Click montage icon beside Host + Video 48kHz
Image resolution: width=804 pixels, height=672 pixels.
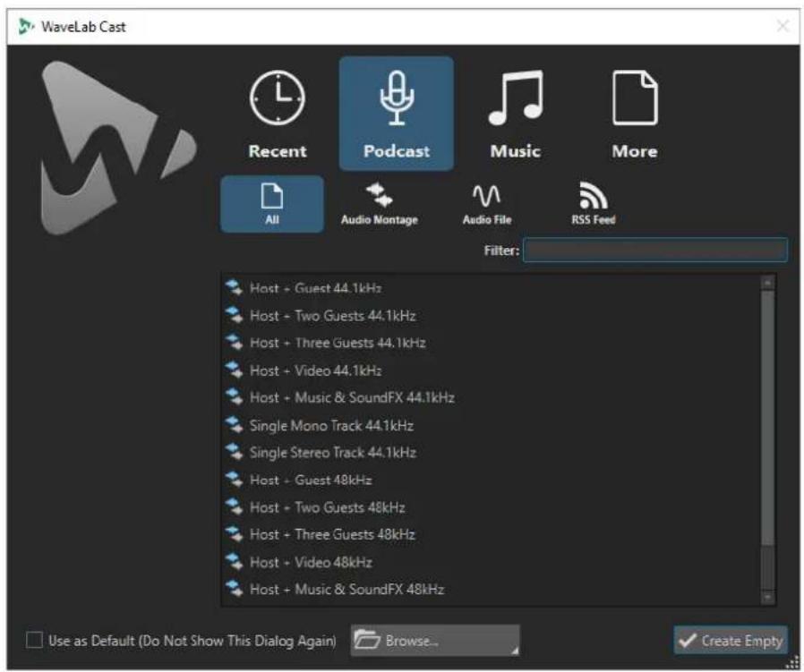point(234,561)
